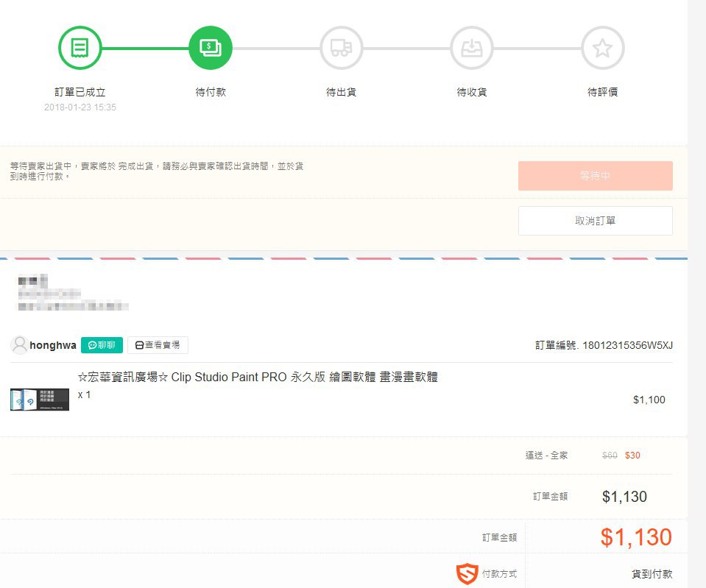Click the order timestamp 2018-01-23 15:35
Viewport: 706px width, 588px height.
pos(80,107)
